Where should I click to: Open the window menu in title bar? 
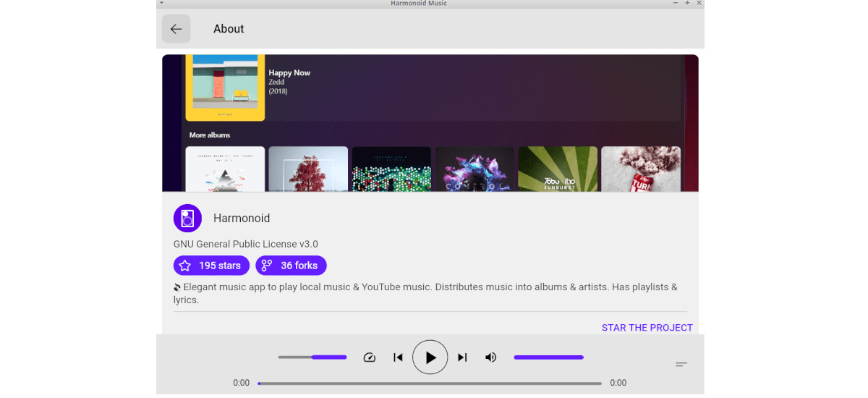click(161, 3)
